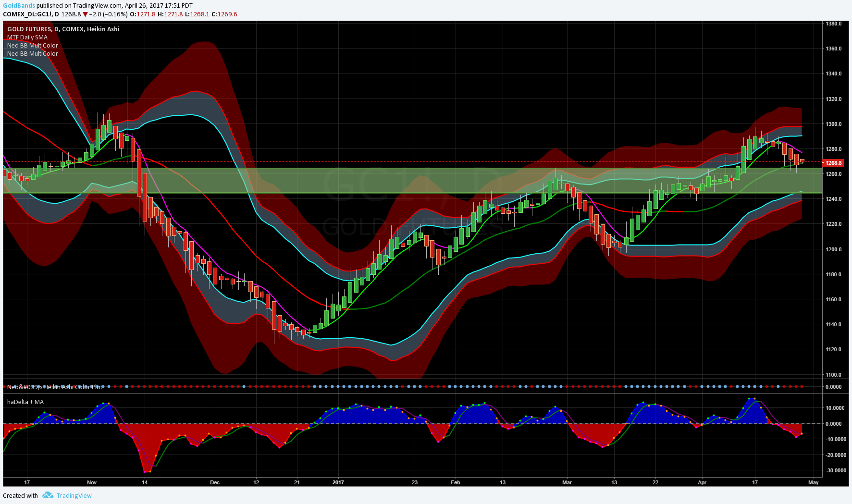Click the 'May' date axis label
This screenshot has width=852, height=504.
click(814, 482)
